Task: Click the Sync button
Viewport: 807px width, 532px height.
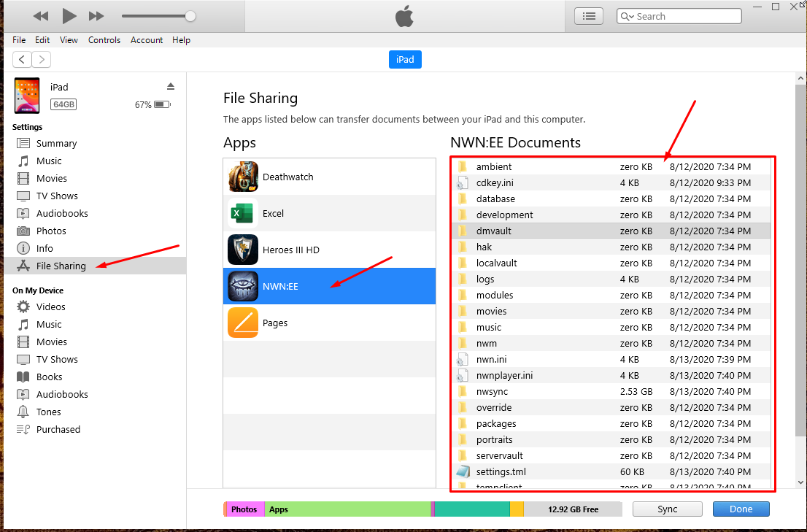Action: pyautogui.click(x=667, y=509)
